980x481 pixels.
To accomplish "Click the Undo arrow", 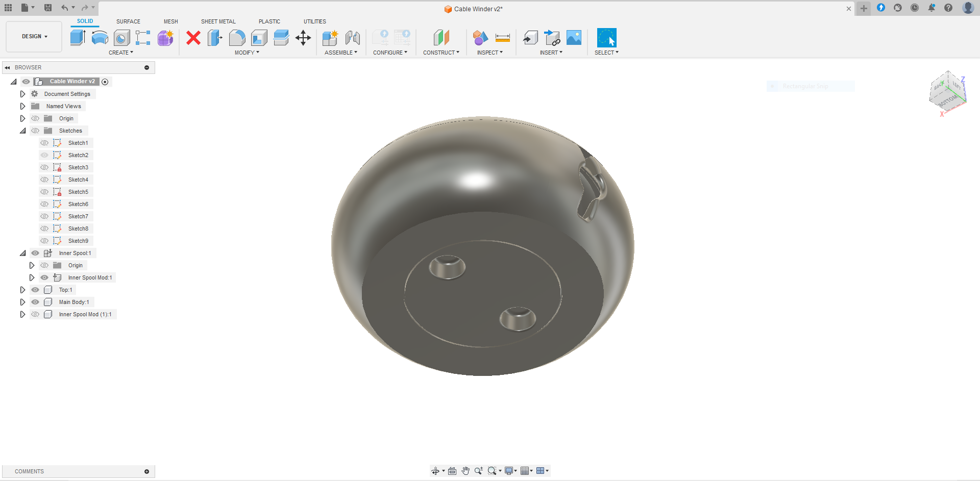I will tap(65, 8).
